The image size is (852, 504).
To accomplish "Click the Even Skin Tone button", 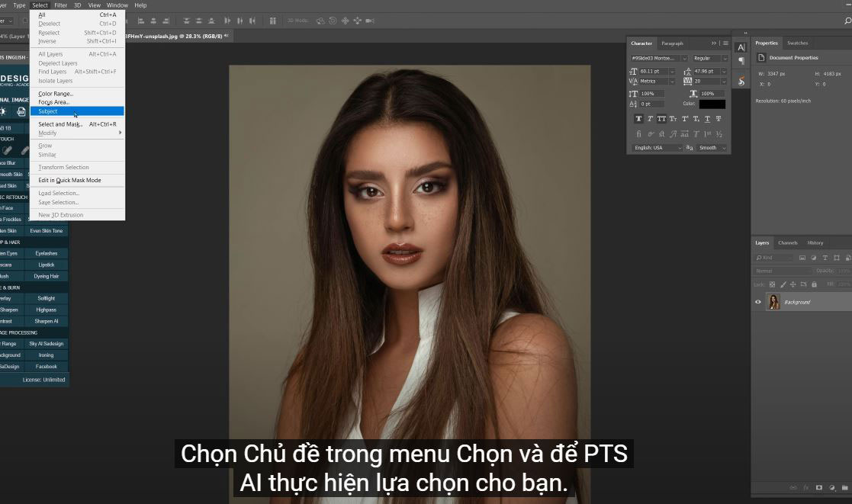I will (x=47, y=231).
